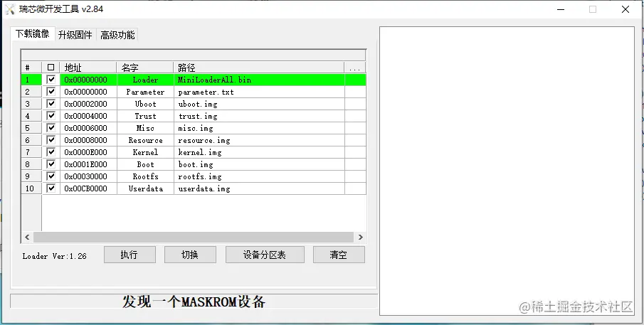Click row number 10 cell
644x325 pixels.
click(31, 188)
